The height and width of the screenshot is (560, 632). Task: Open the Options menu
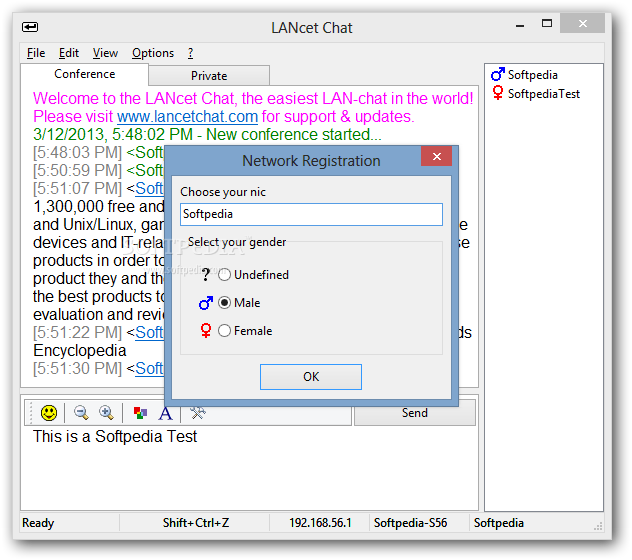pyautogui.click(x=153, y=53)
